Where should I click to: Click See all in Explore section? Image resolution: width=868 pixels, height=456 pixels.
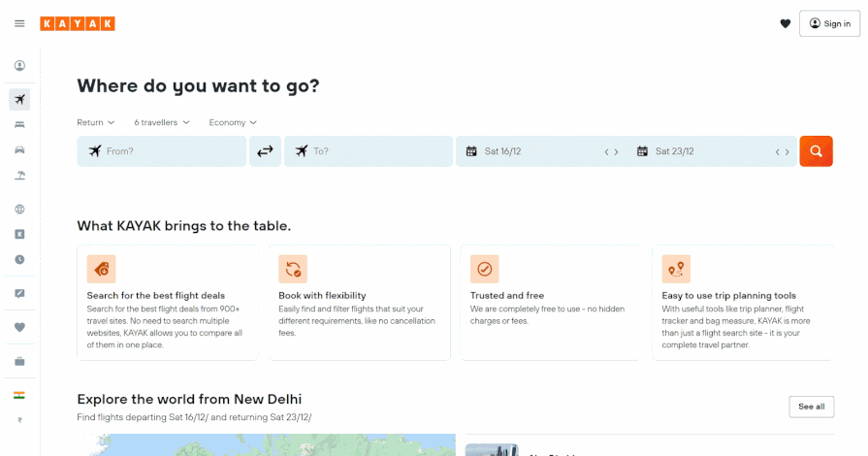(x=811, y=407)
